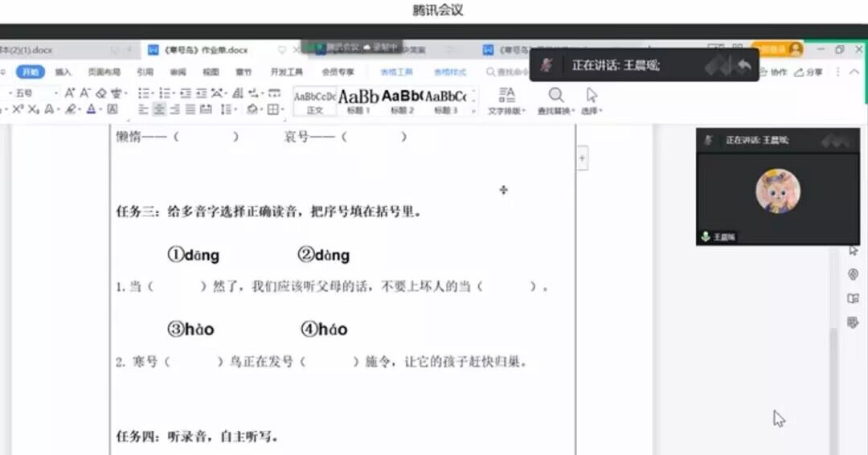Toggle justify alignment button
868x455 pixels.
point(190,109)
